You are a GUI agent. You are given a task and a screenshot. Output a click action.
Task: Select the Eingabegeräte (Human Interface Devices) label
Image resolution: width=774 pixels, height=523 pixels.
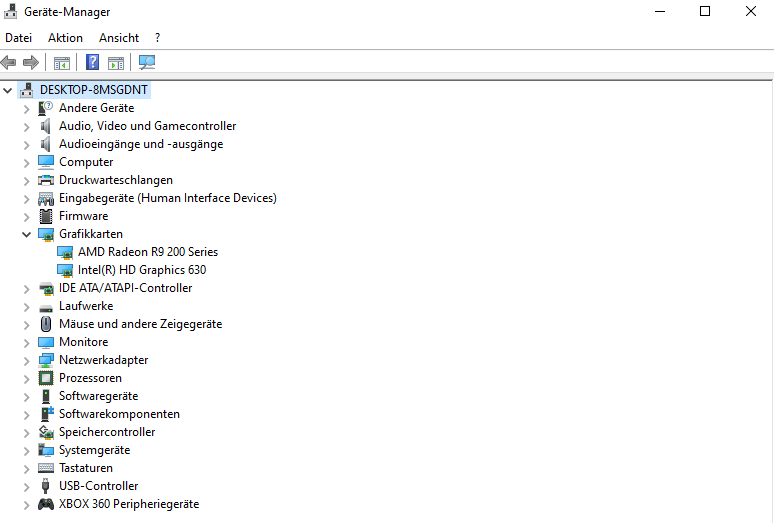coord(168,198)
